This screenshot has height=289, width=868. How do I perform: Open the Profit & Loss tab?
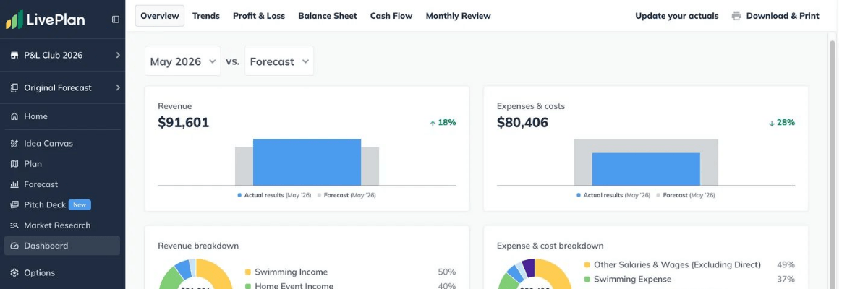pyautogui.click(x=259, y=16)
